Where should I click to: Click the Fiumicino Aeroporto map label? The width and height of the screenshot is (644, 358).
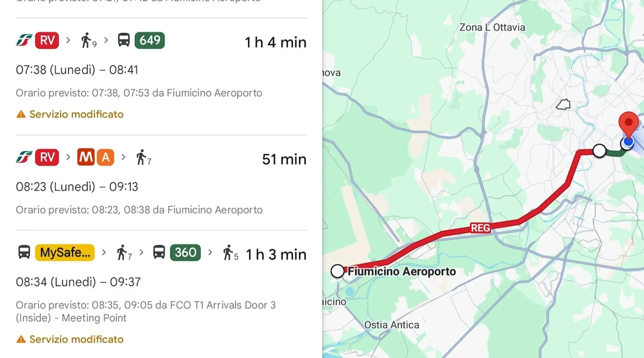pos(401,271)
